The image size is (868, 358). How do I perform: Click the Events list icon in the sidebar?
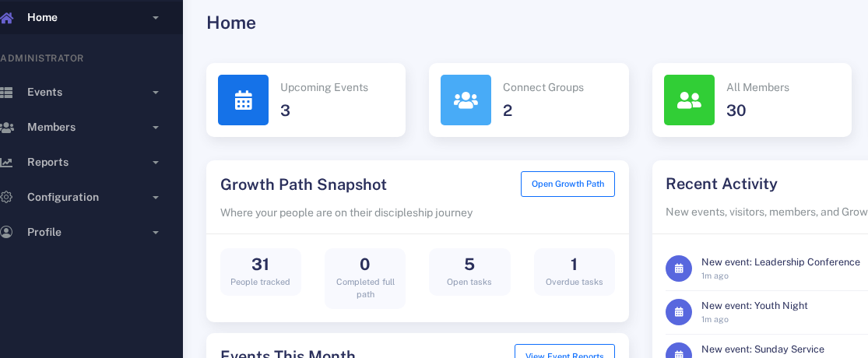pyautogui.click(x=6, y=93)
